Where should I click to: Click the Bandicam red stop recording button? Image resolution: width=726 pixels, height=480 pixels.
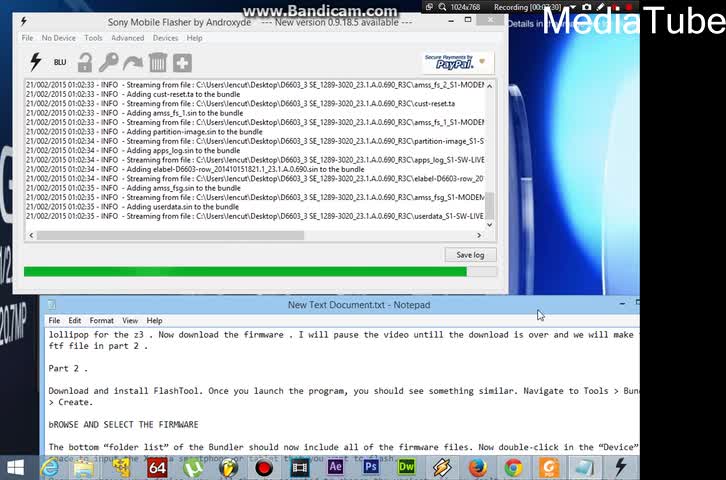pyautogui.click(x=628, y=7)
